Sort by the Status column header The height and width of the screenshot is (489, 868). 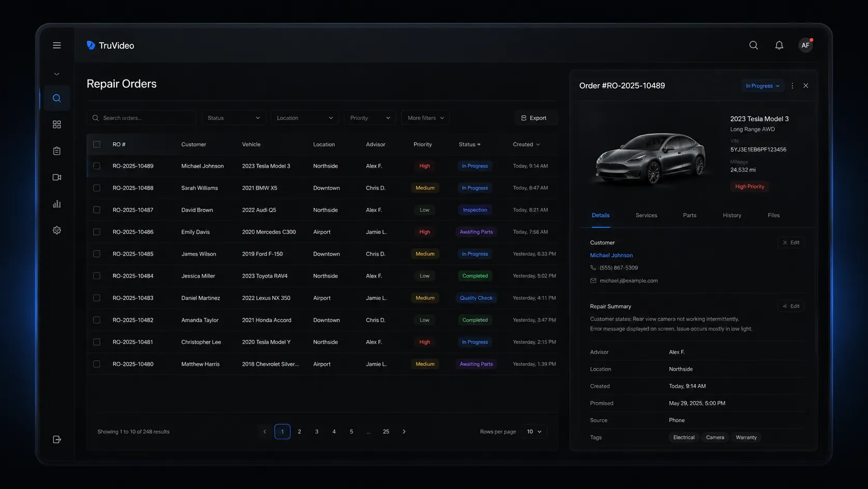coord(469,144)
